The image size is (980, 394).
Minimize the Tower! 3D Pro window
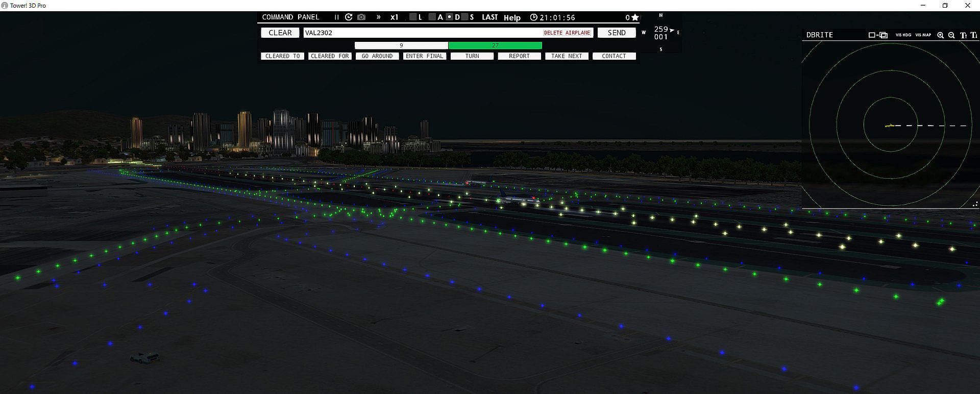click(923, 6)
